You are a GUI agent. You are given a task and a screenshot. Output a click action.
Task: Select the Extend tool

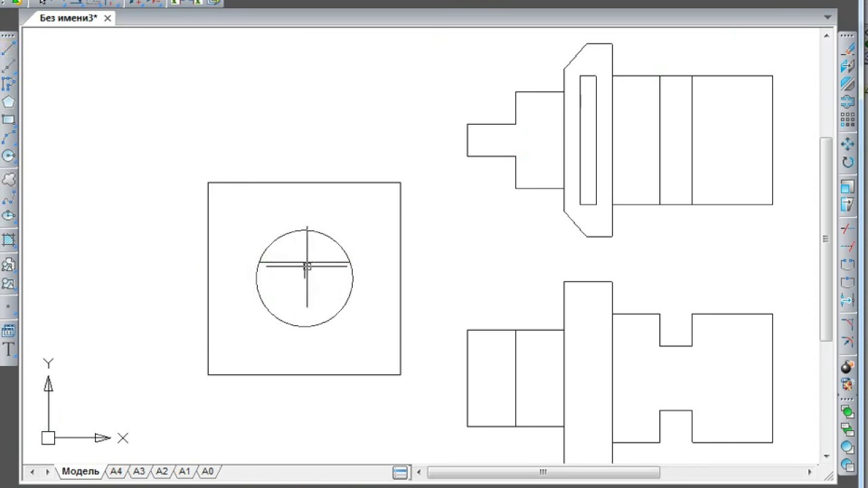pos(848,246)
